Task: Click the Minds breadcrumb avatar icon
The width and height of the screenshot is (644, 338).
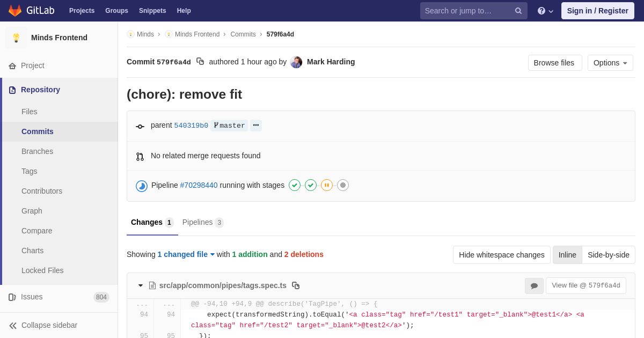Action: pos(130,34)
